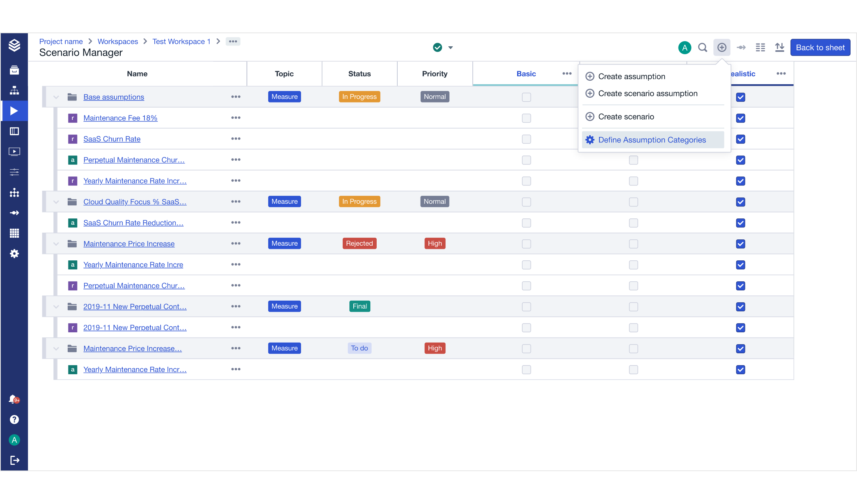Screen dimensions: 857x504
Task: Open the SaaS Churn Rate link
Action: pos(112,139)
